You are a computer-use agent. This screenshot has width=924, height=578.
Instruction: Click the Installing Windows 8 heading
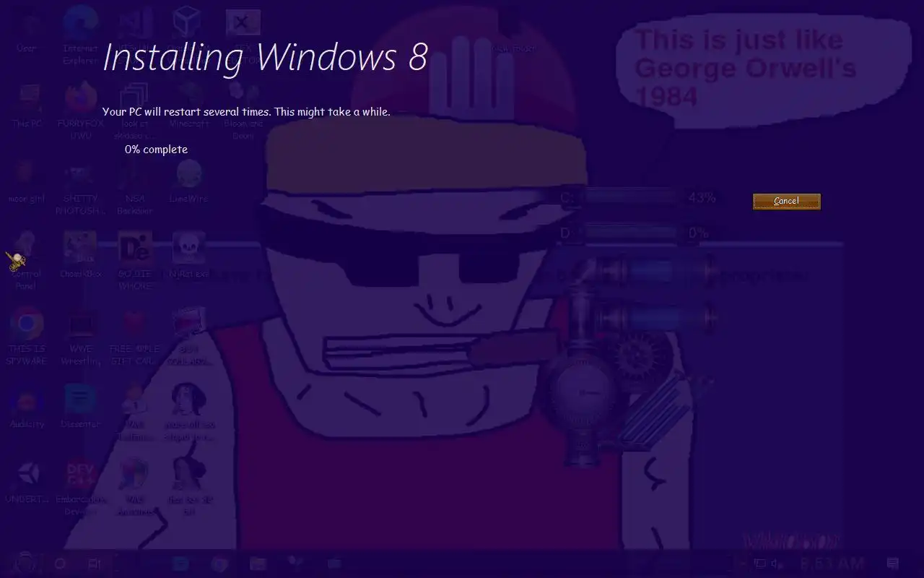pyautogui.click(x=266, y=56)
